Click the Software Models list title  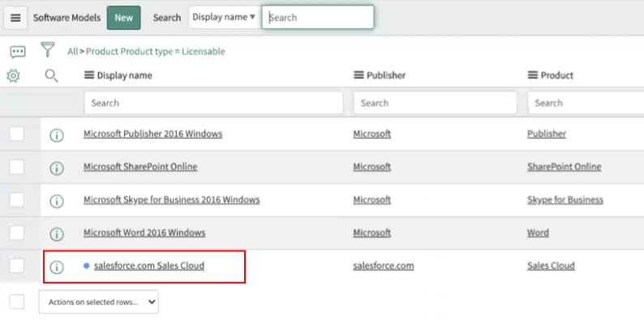click(67, 18)
